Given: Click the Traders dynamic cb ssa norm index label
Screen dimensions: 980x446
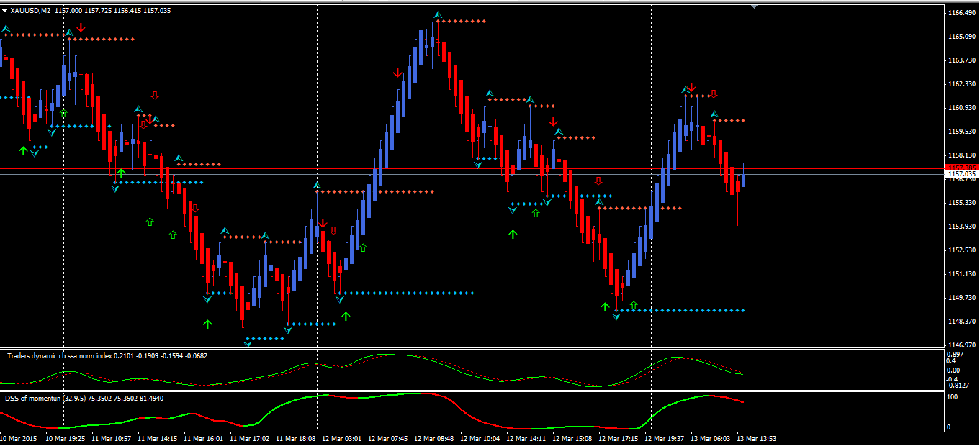Looking at the screenshot, I should (x=59, y=355).
